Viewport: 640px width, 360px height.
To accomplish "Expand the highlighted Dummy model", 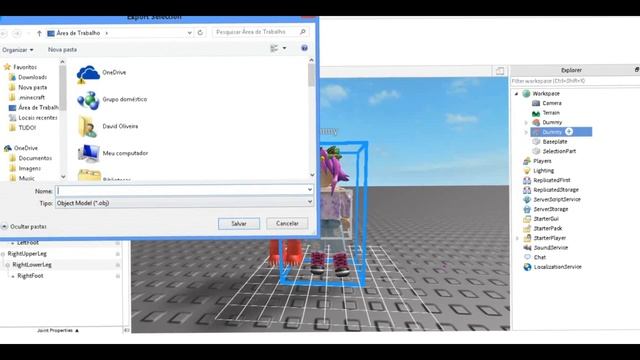I will point(526,132).
